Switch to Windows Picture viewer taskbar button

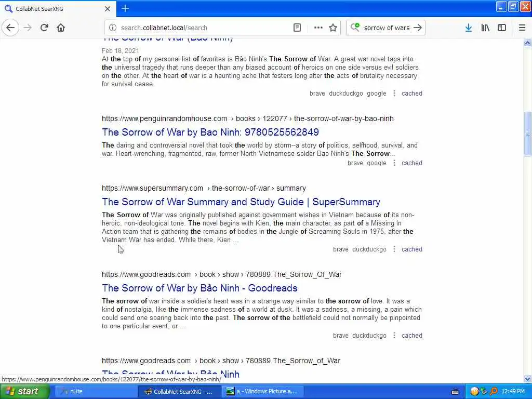[x=263, y=391]
